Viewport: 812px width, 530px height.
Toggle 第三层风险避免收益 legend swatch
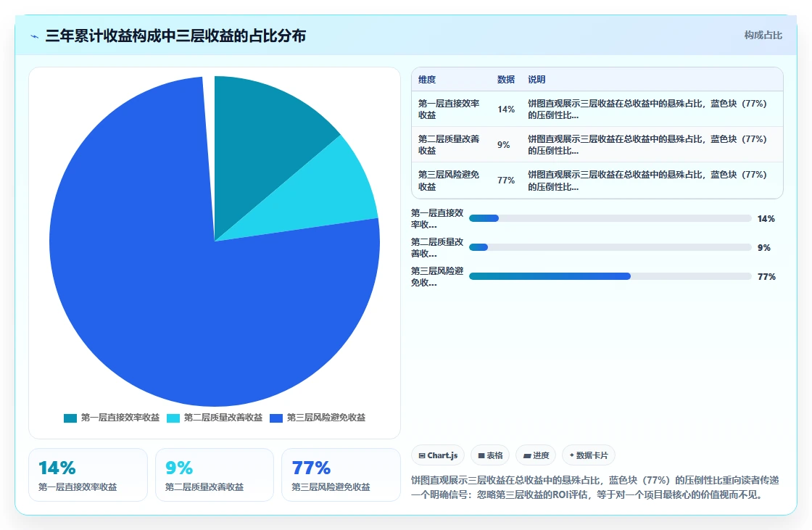(x=276, y=418)
